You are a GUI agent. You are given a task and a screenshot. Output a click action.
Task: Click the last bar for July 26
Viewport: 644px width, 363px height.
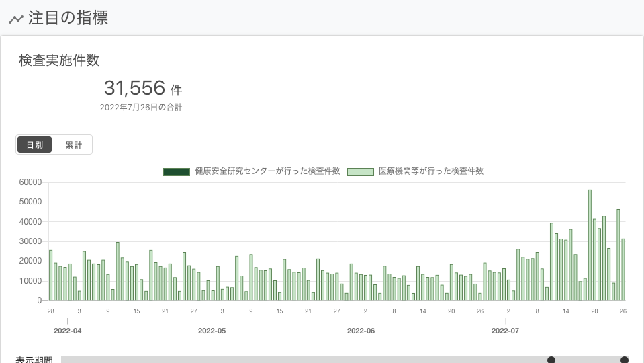coord(623,270)
